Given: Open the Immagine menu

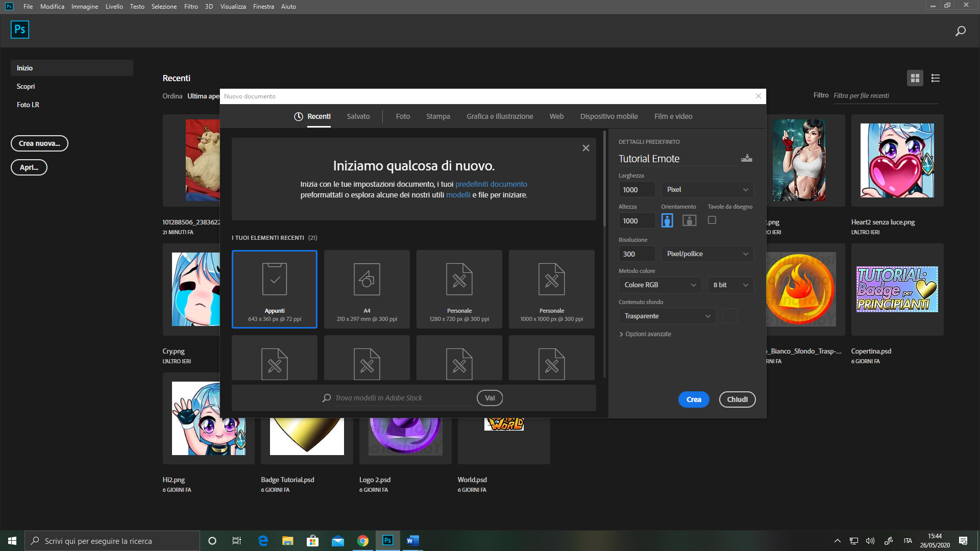Looking at the screenshot, I should (85, 7).
